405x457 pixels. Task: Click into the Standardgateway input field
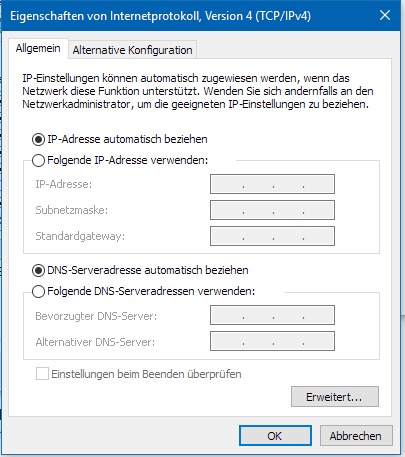pos(272,236)
